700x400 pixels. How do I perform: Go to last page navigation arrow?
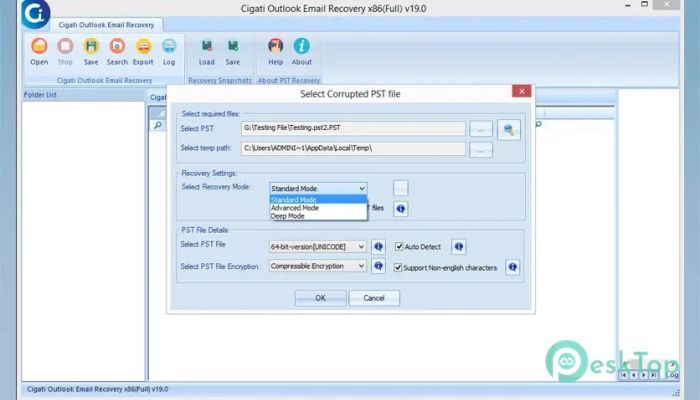653,375
